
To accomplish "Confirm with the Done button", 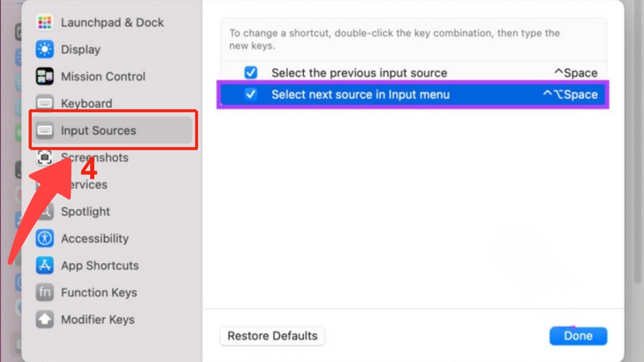I will 578,336.
